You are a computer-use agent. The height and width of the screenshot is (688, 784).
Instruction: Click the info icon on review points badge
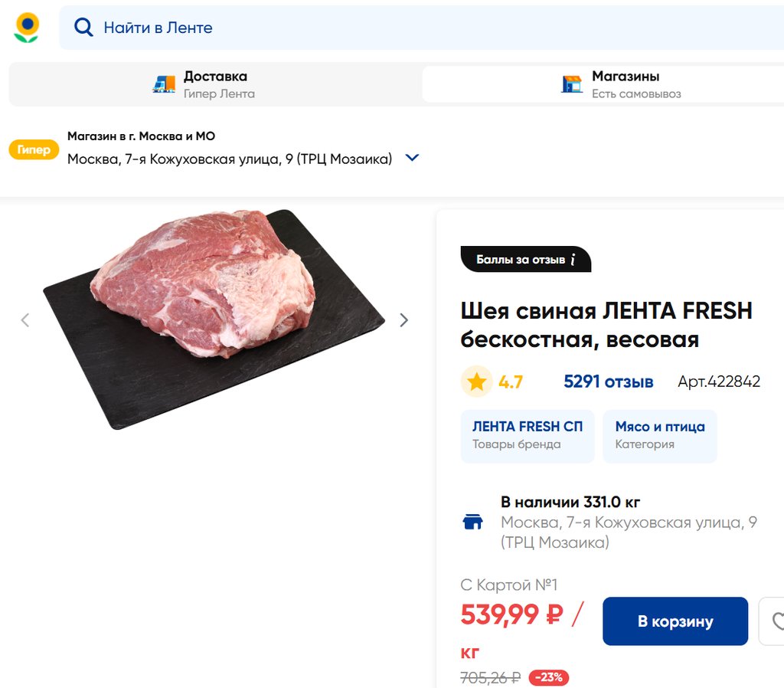click(573, 260)
